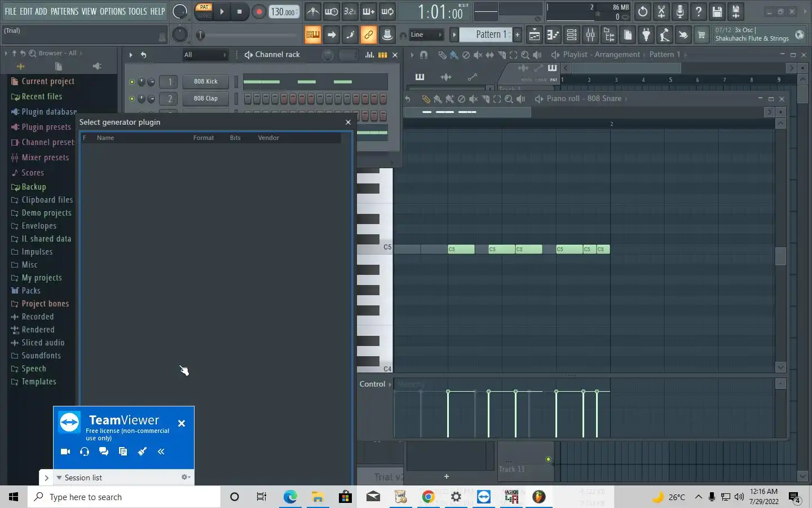Toggle the playlist snap magnet icon
The image size is (812, 508).
tap(424, 55)
